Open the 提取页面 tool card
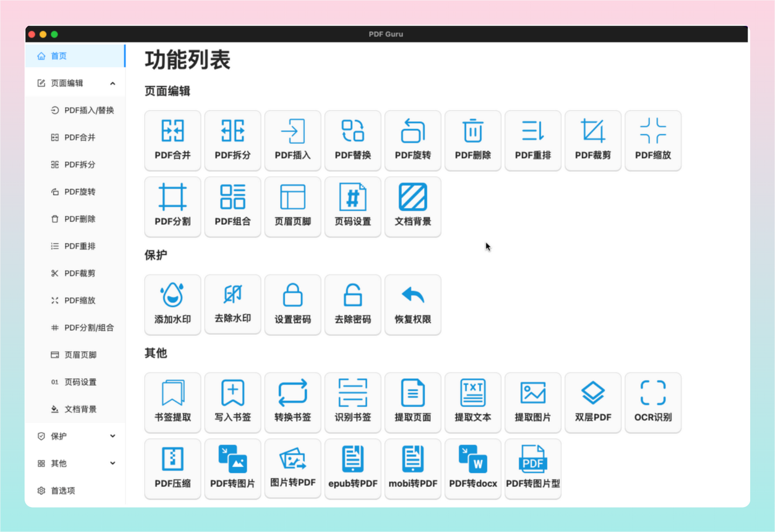 coord(413,403)
